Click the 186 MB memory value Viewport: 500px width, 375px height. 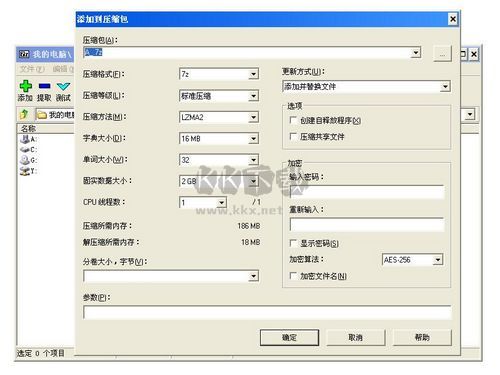(x=249, y=226)
